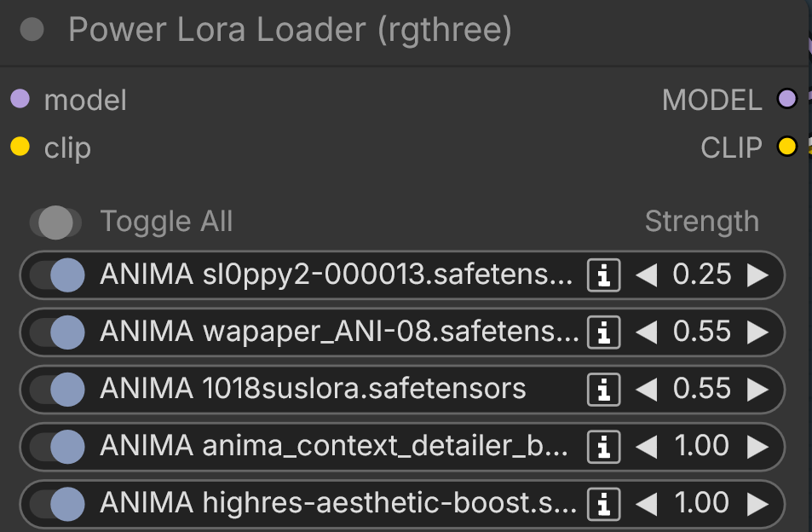Choose a different lora for ANIMA 1018suslora.safetensors

click(x=313, y=389)
